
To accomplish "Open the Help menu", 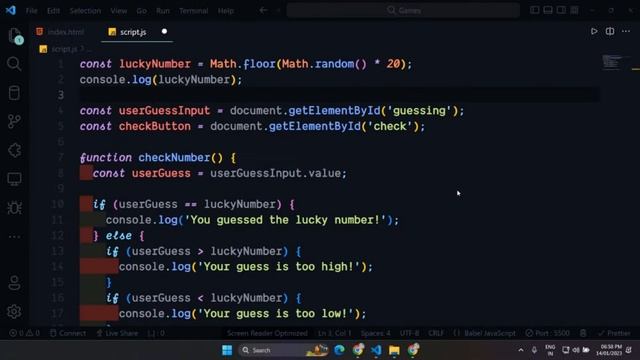I will coord(225,11).
